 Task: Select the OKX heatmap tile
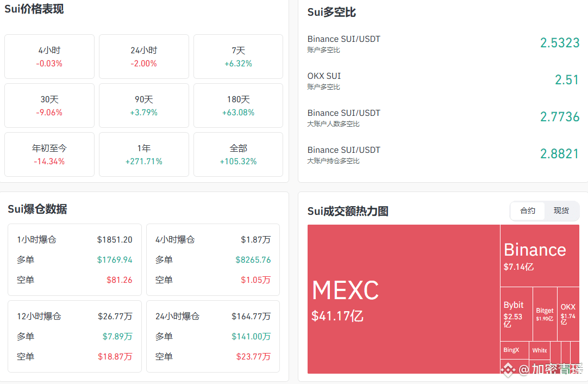569,314
